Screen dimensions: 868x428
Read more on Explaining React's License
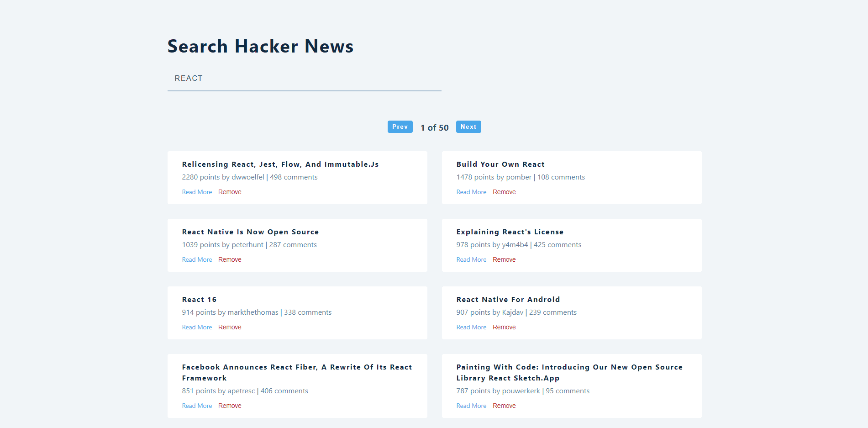(471, 260)
